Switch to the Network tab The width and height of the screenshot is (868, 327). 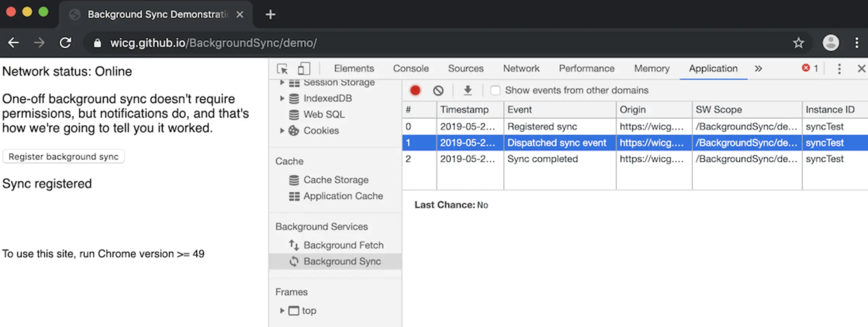tap(521, 69)
